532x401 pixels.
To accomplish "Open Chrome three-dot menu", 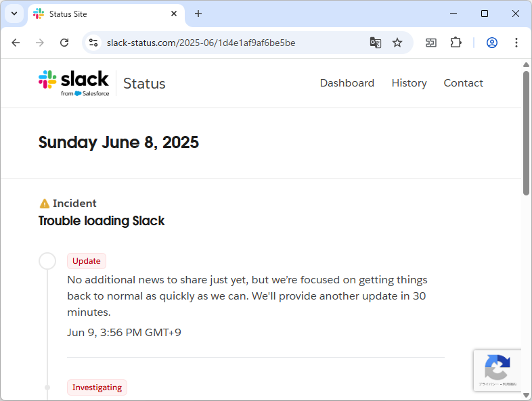I will coord(516,43).
